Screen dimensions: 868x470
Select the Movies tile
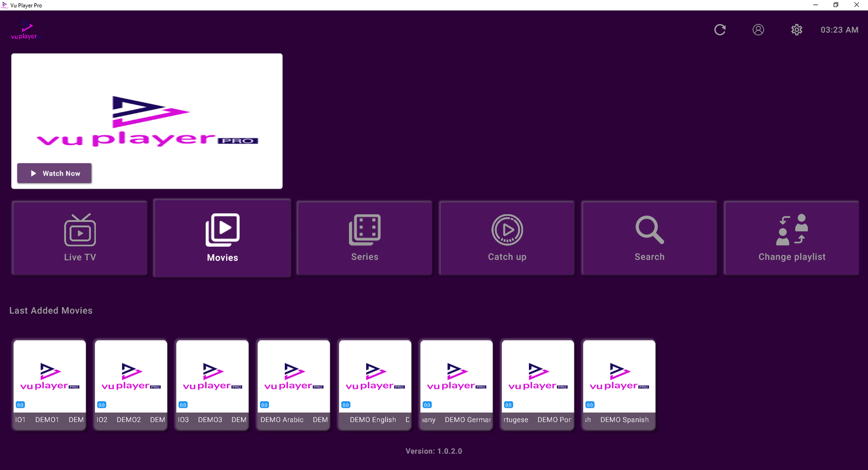point(222,238)
